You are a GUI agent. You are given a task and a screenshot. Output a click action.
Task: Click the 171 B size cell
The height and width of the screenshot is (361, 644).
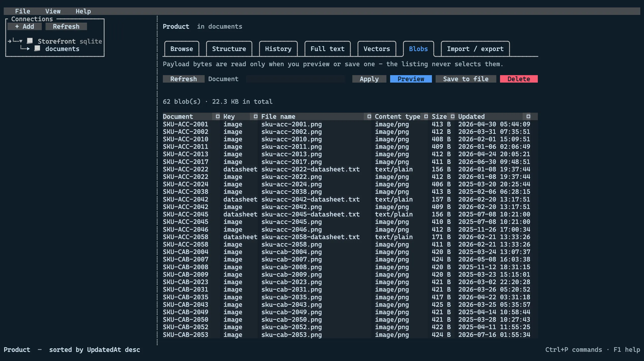(x=441, y=237)
